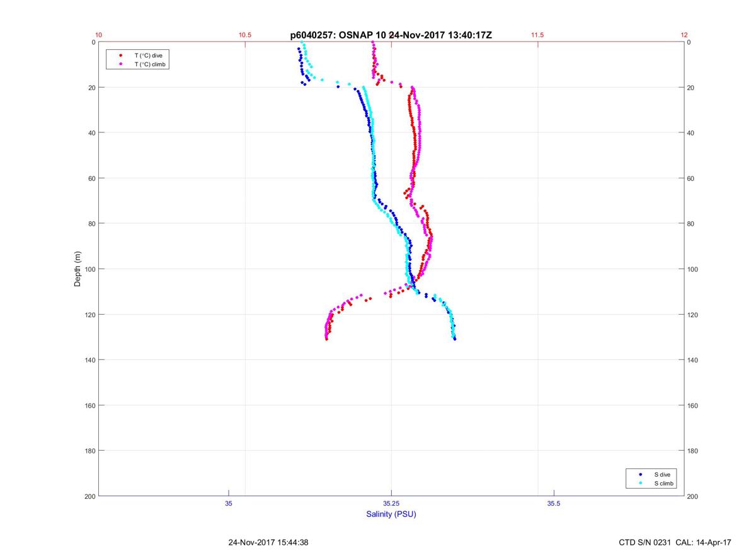Viewport: 756px width, 558px height.
Task: Click the 'Salinity (PSU)' axis label
Action: (x=391, y=514)
